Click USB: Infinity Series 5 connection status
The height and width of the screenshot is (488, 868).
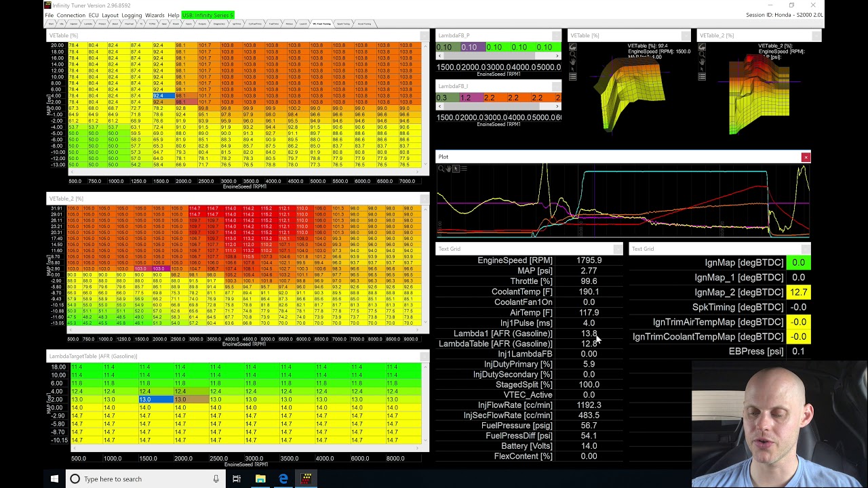(208, 15)
